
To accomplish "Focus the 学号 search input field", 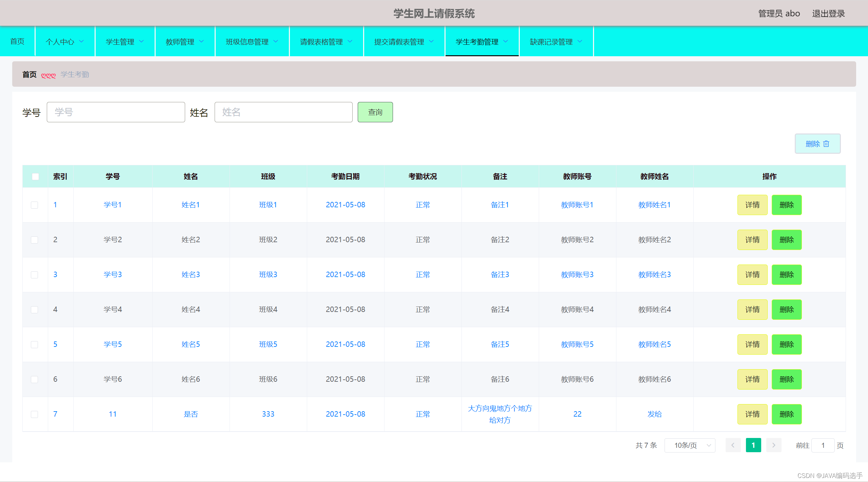I will pyautogui.click(x=116, y=112).
